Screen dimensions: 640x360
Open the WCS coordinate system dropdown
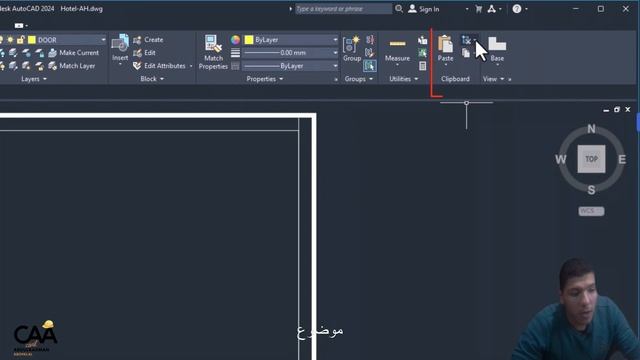591,211
